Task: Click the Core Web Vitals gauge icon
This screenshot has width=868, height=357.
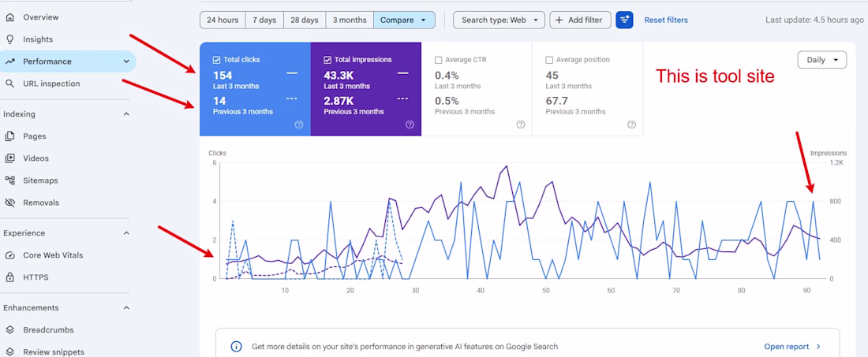Action: coord(9,255)
